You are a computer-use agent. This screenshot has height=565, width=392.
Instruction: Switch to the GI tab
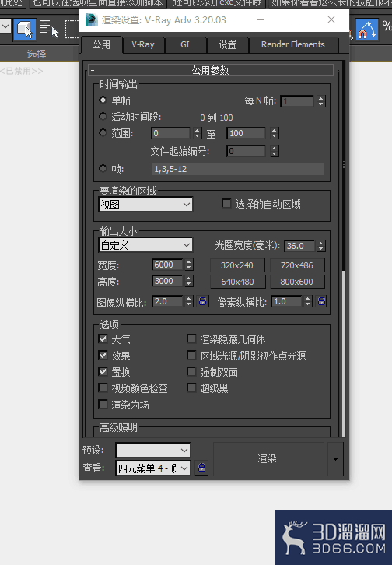coord(185,44)
